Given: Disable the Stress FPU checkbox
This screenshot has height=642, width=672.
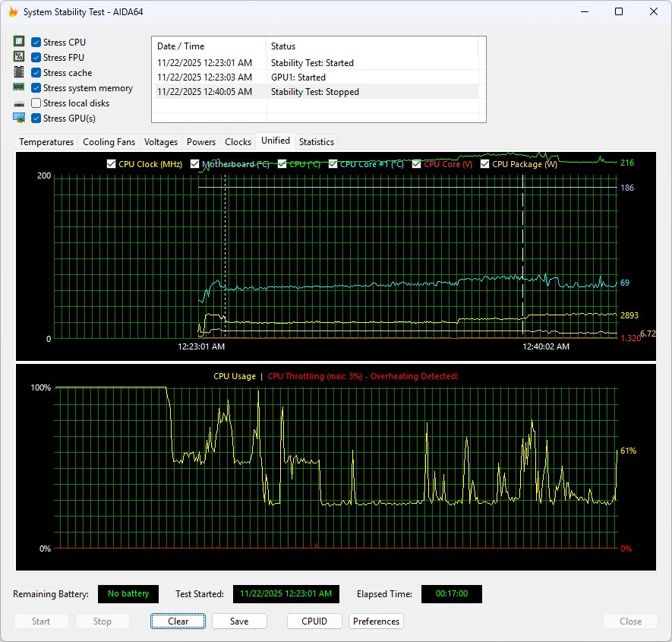Looking at the screenshot, I should point(35,57).
